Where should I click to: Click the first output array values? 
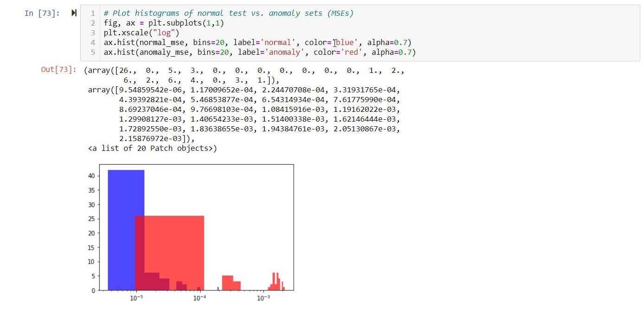[x=232, y=71]
